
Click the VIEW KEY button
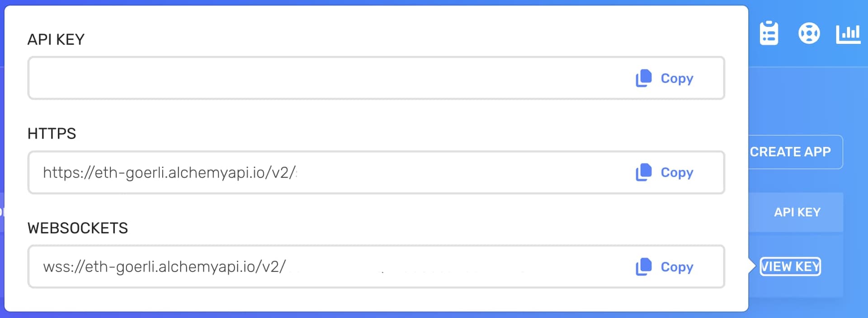coord(790,267)
